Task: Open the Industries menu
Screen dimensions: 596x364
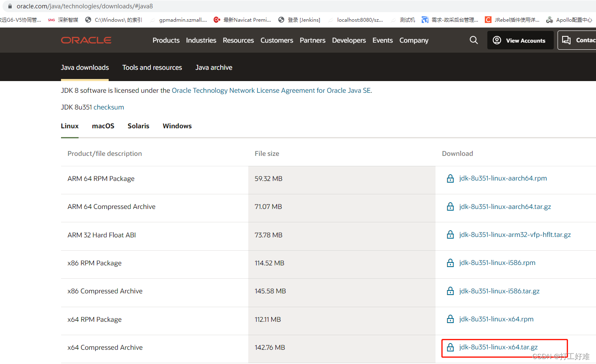Action: [201, 40]
